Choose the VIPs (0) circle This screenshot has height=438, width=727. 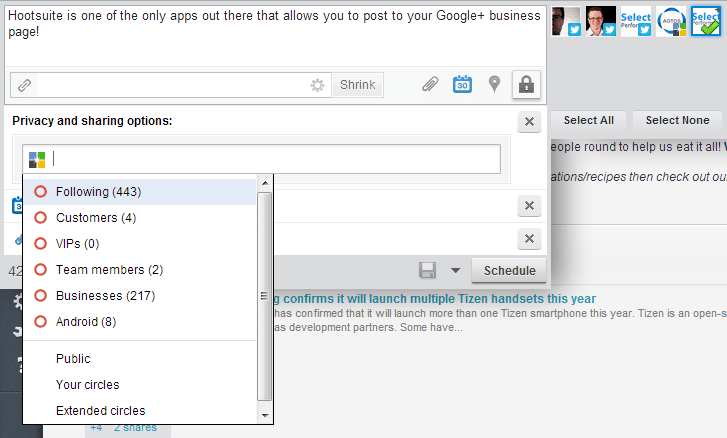140,244
